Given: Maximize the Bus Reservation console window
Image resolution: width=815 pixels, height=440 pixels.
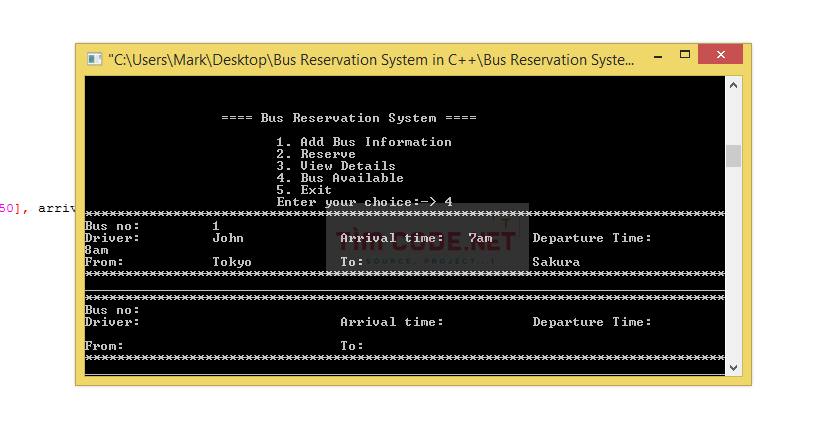Looking at the screenshot, I should [685, 55].
